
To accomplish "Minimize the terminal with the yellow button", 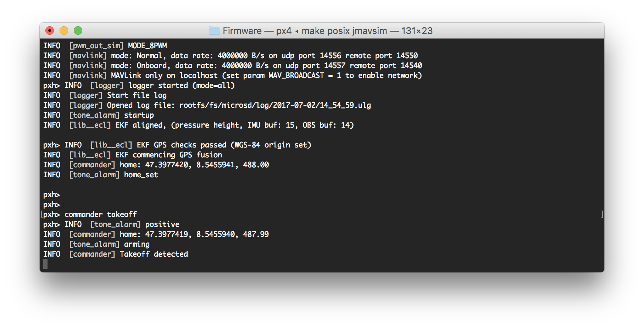I will point(64,31).
